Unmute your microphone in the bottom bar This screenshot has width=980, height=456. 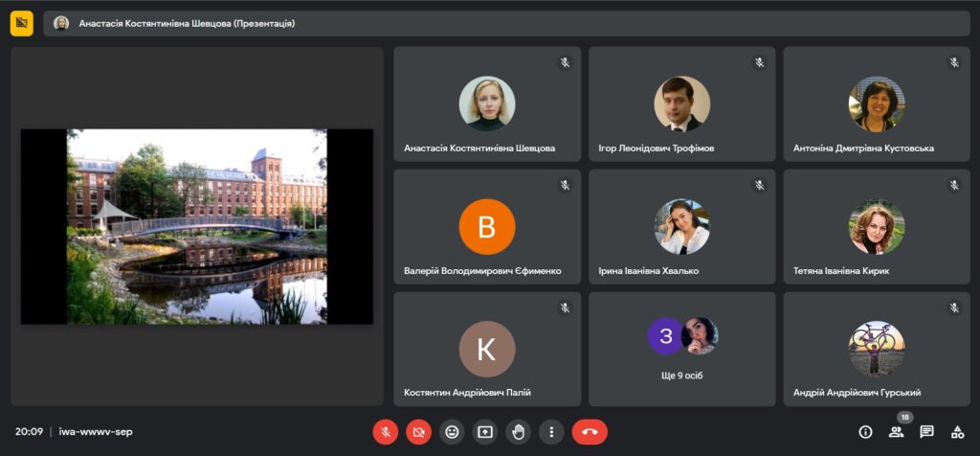385,432
